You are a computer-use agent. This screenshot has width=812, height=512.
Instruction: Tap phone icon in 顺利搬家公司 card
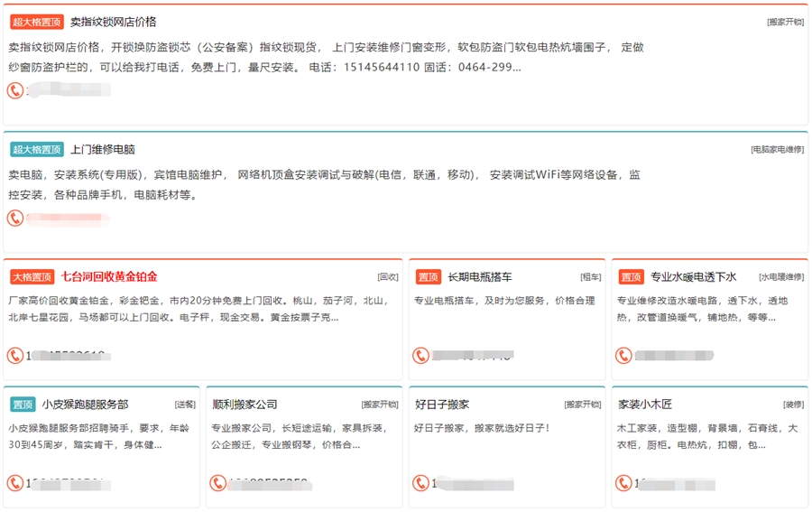[x=218, y=483]
